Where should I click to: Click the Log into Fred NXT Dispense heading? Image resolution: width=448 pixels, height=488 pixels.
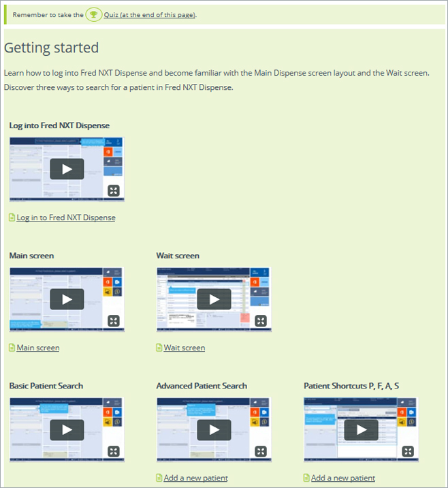59,125
